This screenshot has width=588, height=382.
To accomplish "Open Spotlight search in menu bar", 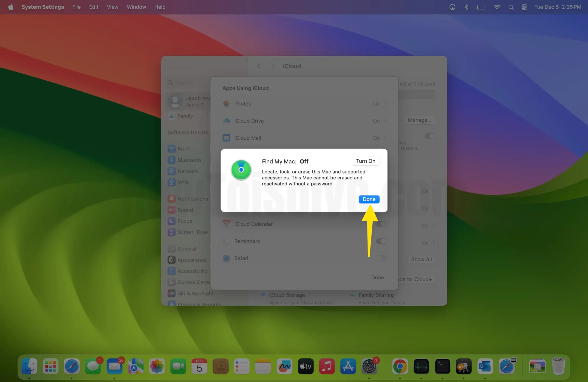I will pos(511,7).
